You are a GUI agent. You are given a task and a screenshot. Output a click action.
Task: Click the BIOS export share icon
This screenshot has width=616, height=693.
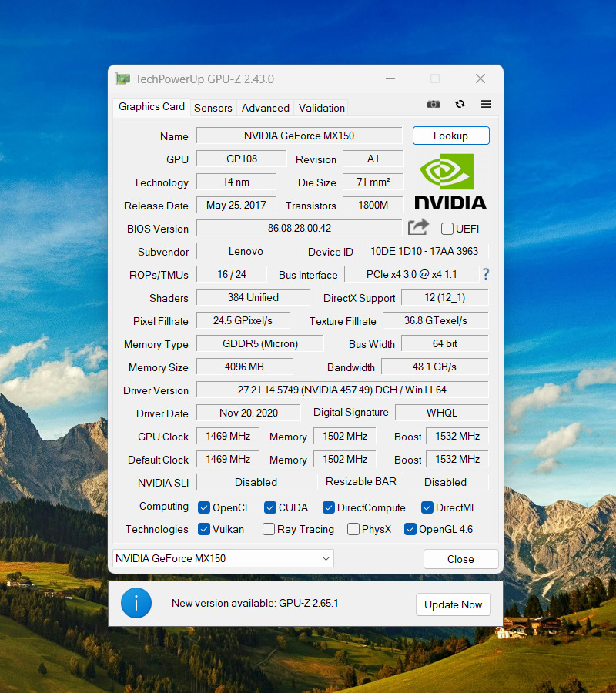click(x=418, y=227)
